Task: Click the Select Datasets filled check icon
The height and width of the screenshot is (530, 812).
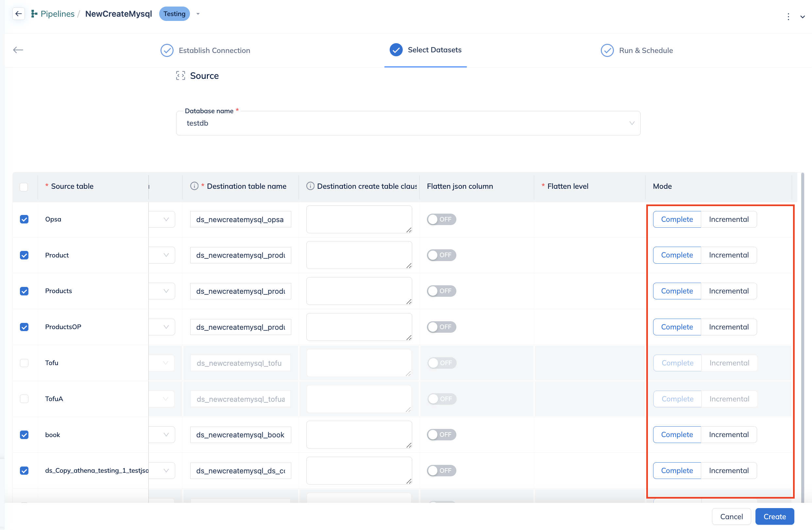Action: (396, 50)
